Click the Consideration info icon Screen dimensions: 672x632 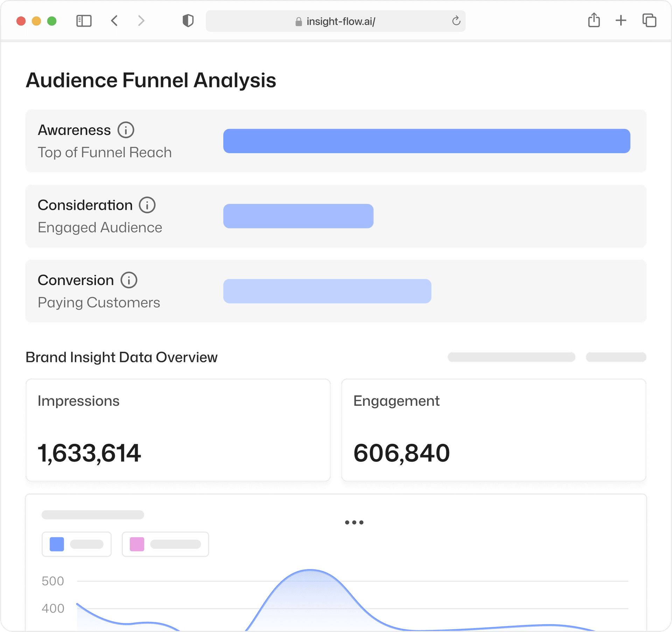pos(147,205)
